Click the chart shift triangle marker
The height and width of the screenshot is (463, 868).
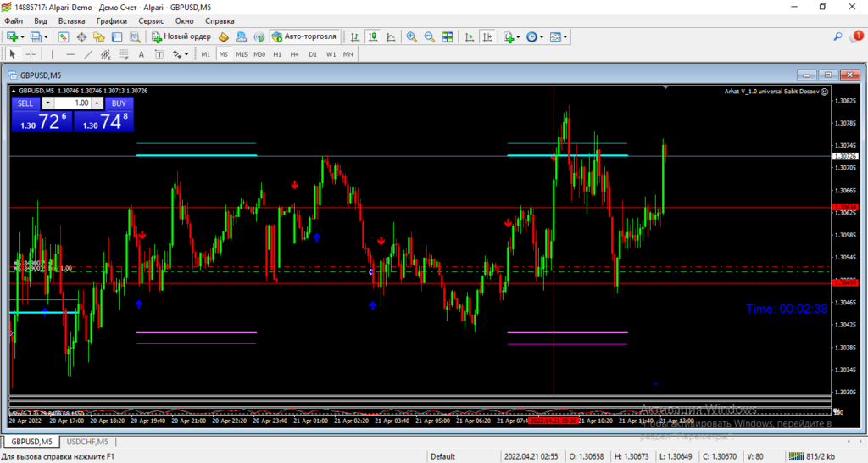point(665,87)
